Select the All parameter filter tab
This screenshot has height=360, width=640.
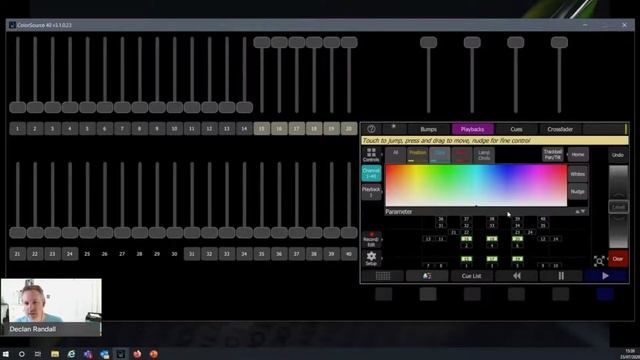tap(395, 155)
